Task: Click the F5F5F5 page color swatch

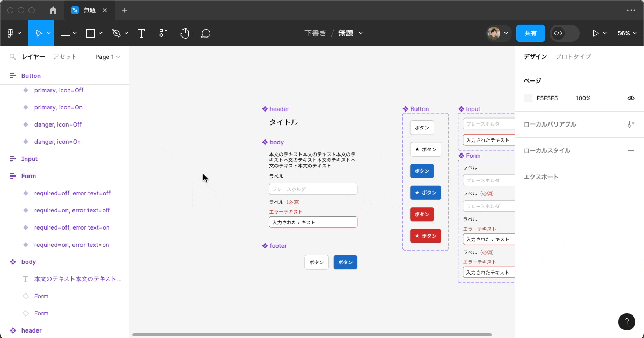Action: pyautogui.click(x=528, y=98)
